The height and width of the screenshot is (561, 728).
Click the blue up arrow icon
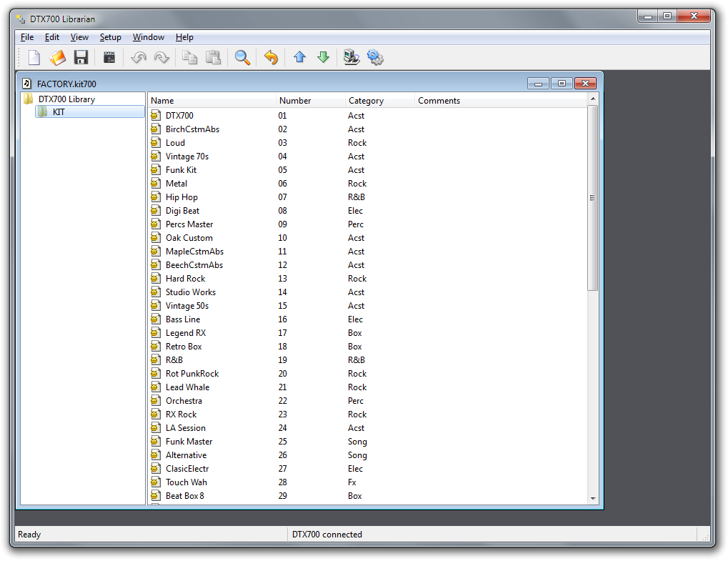[x=299, y=58]
